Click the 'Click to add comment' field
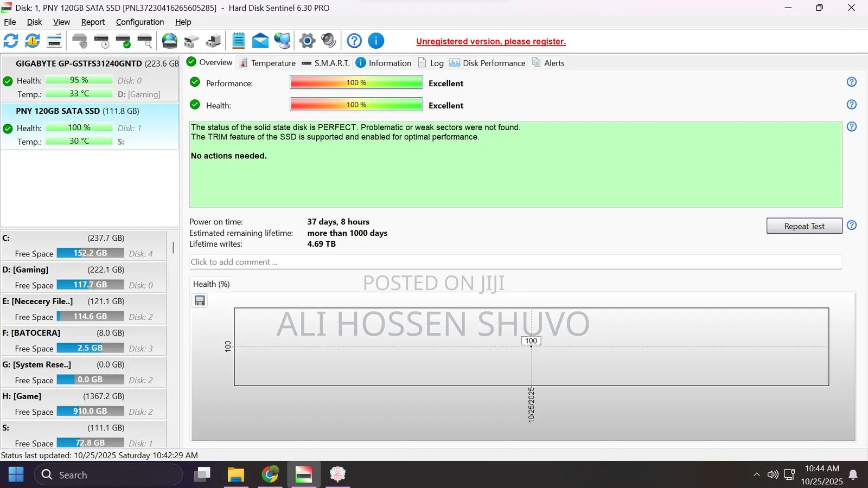Screen dimensions: 868x488 (x=515, y=262)
